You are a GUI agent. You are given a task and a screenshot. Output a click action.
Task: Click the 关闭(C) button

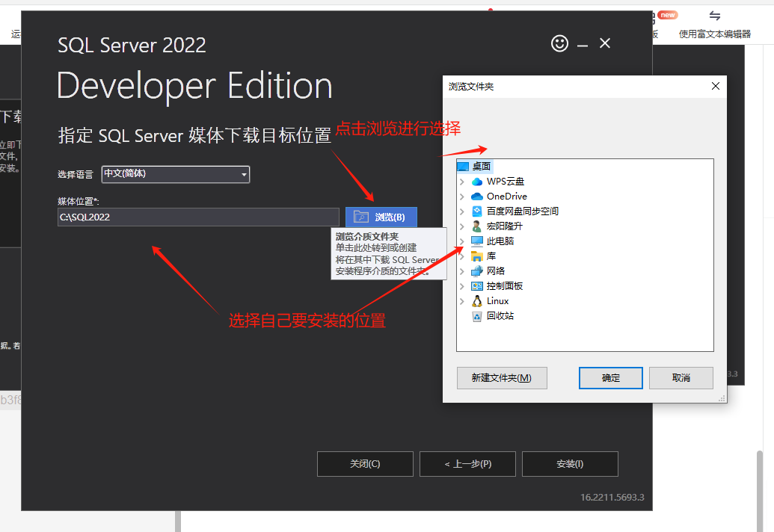[365, 464]
